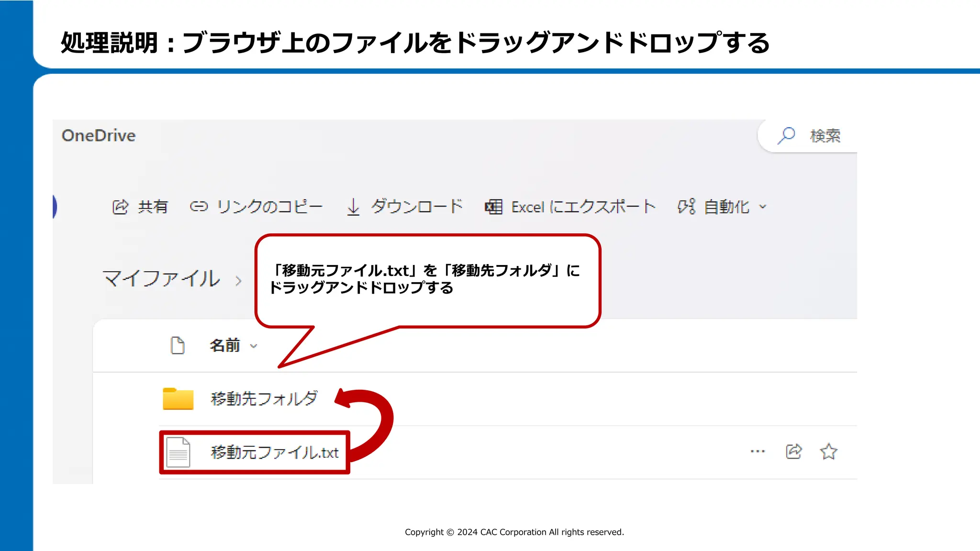
Task: Click the search magnifier icon
Action: pyautogui.click(x=786, y=136)
